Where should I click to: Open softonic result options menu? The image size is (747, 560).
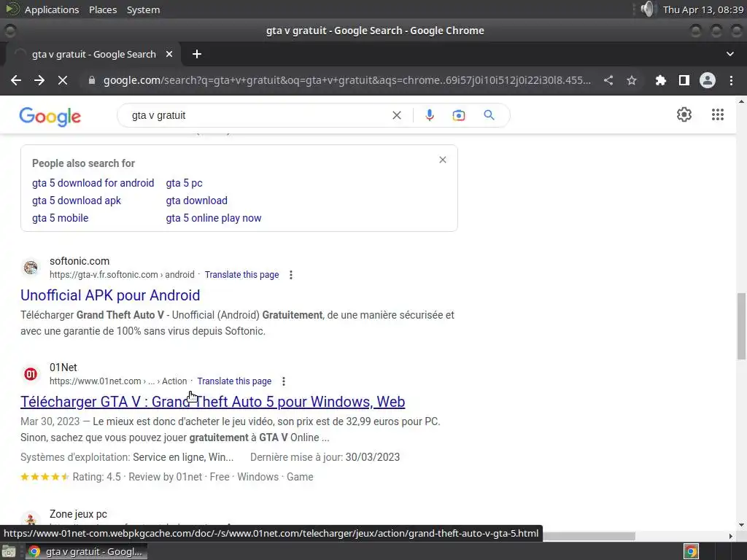pos(290,275)
